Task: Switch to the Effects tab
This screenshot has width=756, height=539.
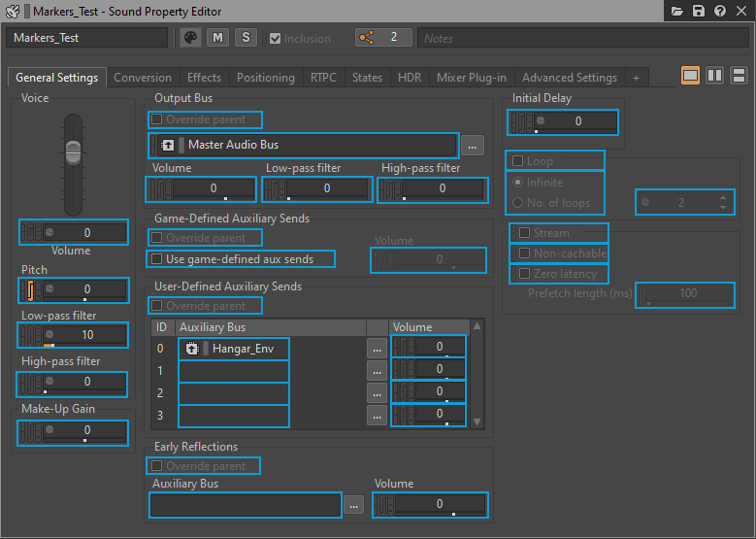Action: [x=204, y=77]
